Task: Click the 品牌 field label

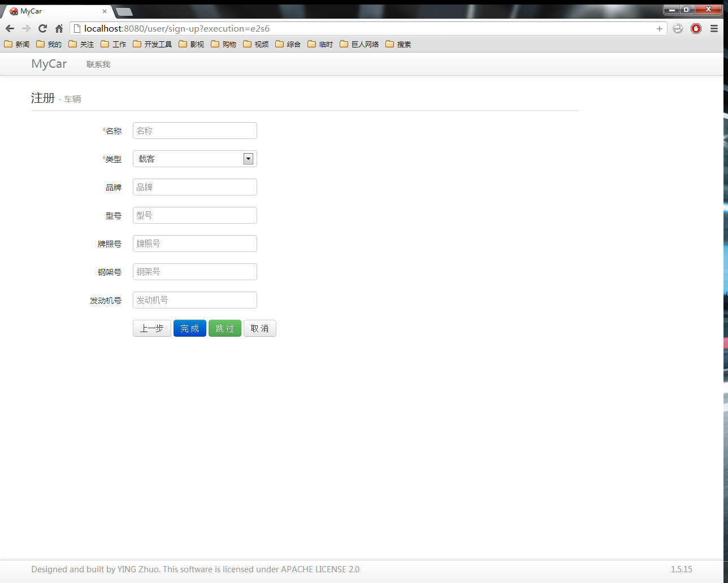Action: pyautogui.click(x=114, y=188)
